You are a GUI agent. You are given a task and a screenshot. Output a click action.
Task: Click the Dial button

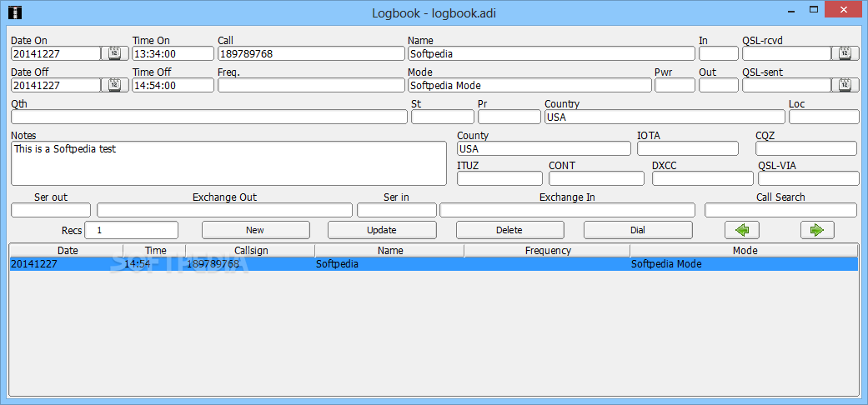[x=638, y=230]
